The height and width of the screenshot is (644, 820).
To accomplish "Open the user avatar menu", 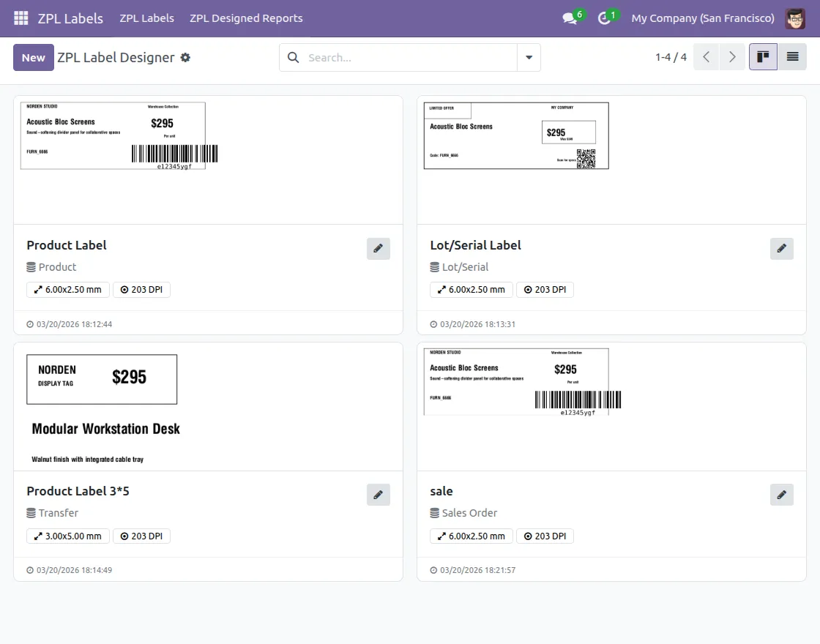I will click(795, 18).
